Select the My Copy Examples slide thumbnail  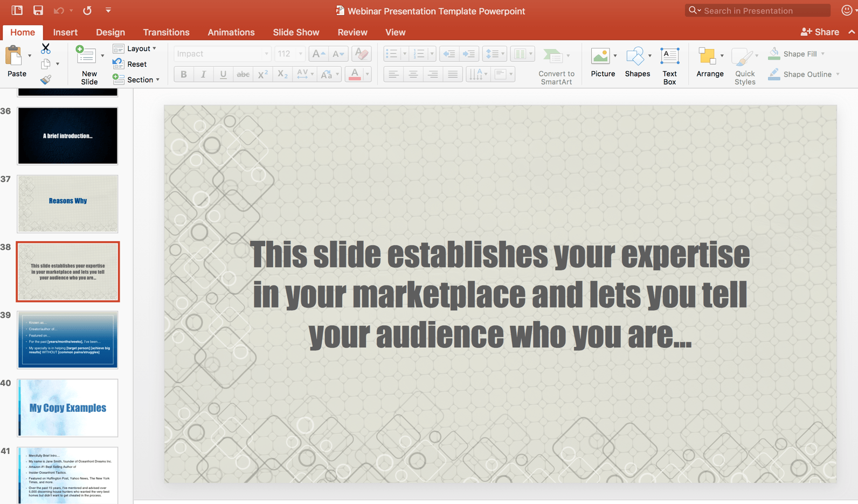[x=68, y=408]
